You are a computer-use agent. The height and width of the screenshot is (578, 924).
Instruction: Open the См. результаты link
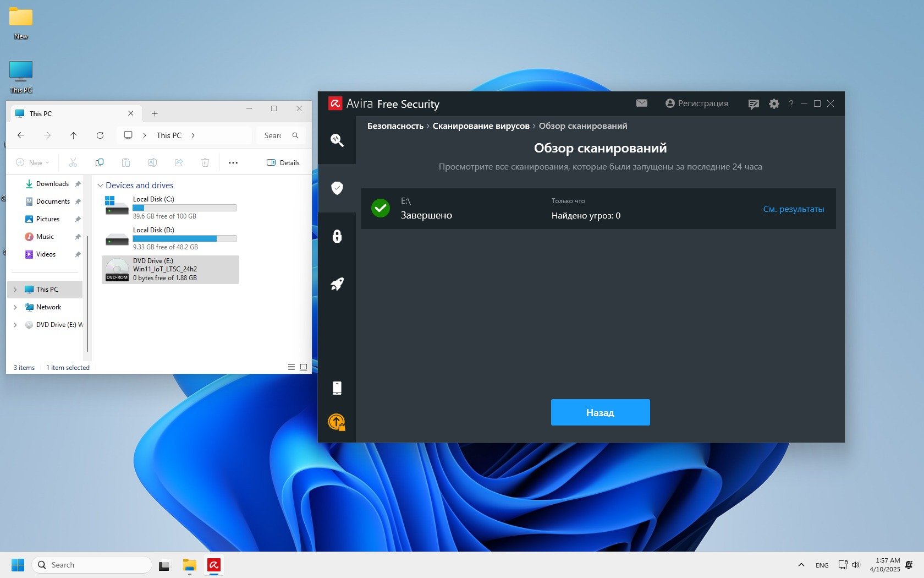click(x=793, y=209)
